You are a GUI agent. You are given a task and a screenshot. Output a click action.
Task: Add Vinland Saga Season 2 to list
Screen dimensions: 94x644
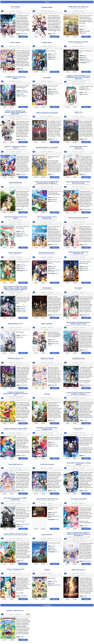click(x=86, y=599)
